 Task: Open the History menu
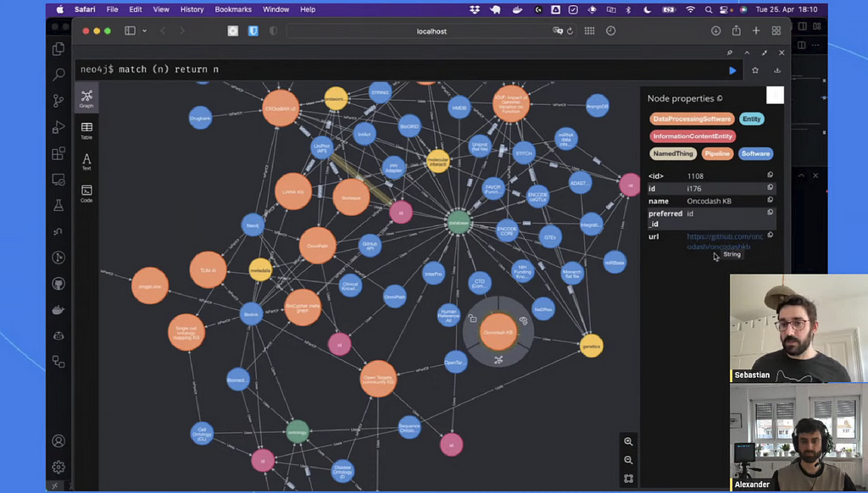tap(192, 9)
